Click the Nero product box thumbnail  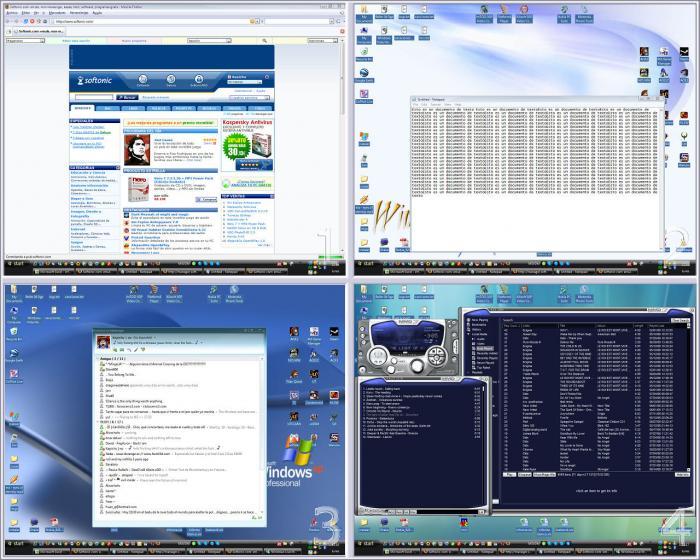tap(138, 189)
